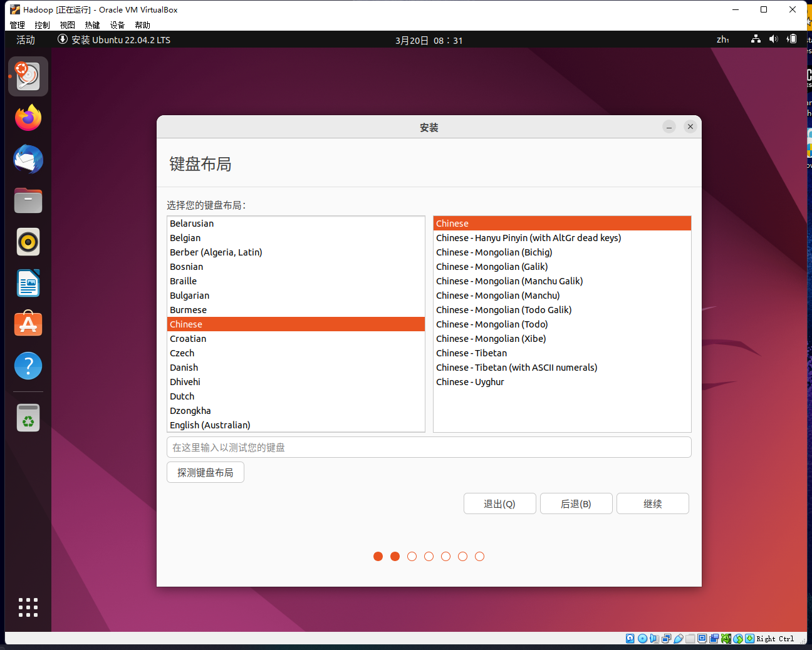Image resolution: width=812 pixels, height=650 pixels.
Task: Click the network icon in the top bar
Action: [x=756, y=39]
